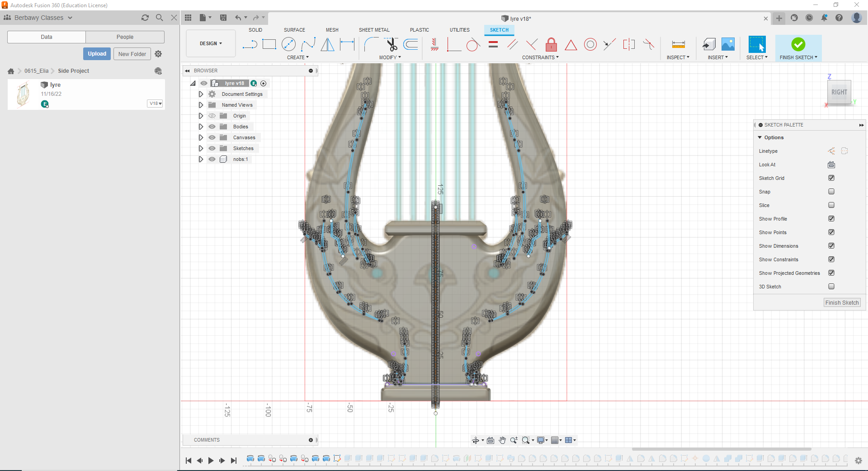Open the Measure tool in Inspect

click(x=678, y=44)
